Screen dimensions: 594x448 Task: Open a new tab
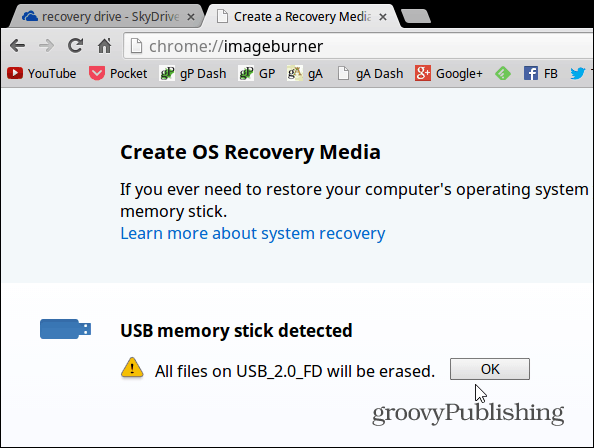tap(416, 16)
